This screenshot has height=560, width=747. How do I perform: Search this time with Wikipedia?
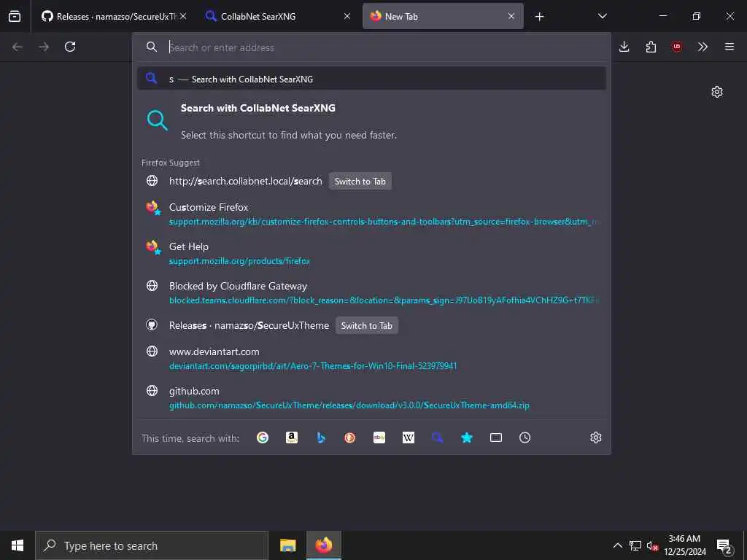click(409, 437)
